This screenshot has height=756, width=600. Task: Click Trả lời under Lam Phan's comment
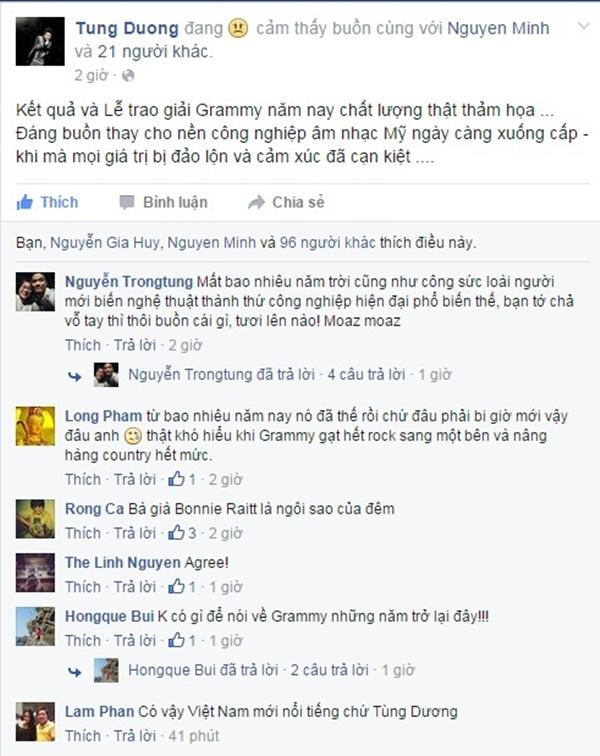coord(135,736)
